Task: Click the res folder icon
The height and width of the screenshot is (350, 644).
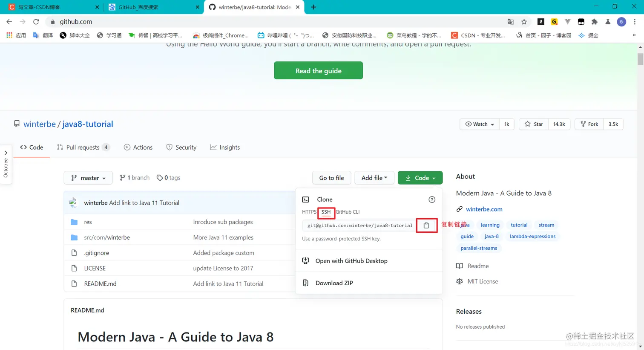Action: (74, 222)
